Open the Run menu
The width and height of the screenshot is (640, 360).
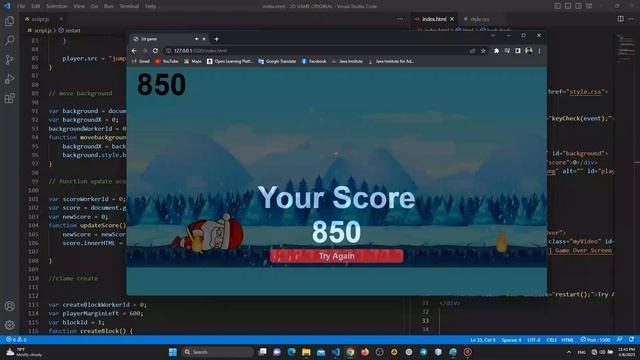click(109, 6)
